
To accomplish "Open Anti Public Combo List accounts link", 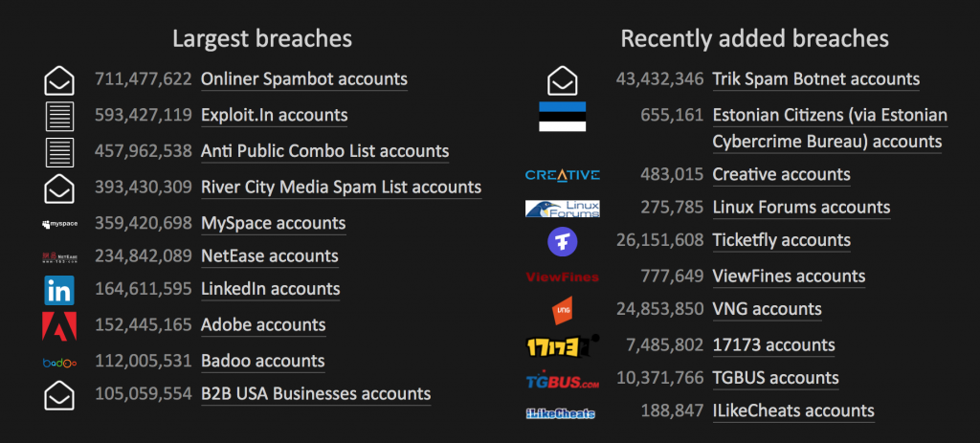I will pyautogui.click(x=325, y=151).
